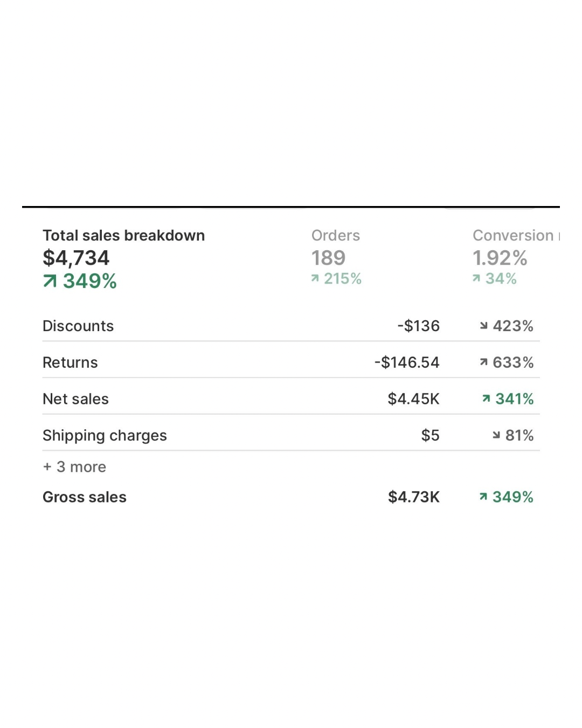Click the 189 orders count
This screenshot has width=582, height=728.
pyautogui.click(x=328, y=258)
